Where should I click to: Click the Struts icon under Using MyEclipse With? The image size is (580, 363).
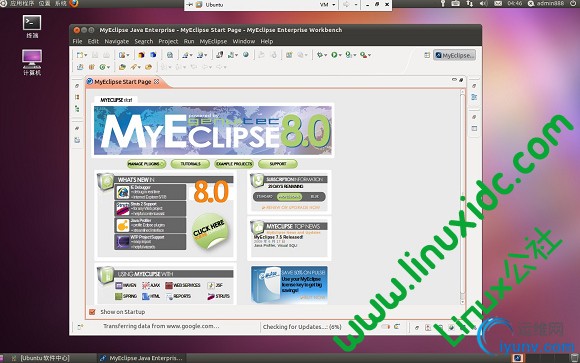click(211, 296)
